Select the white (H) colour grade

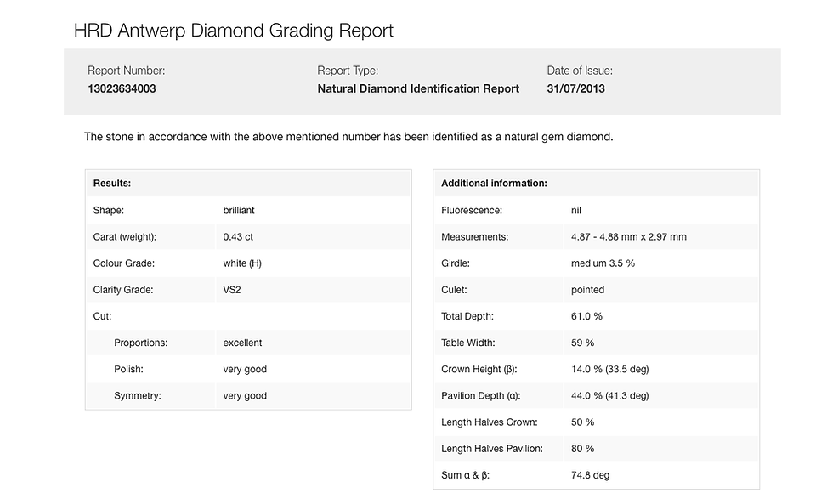[x=242, y=263]
